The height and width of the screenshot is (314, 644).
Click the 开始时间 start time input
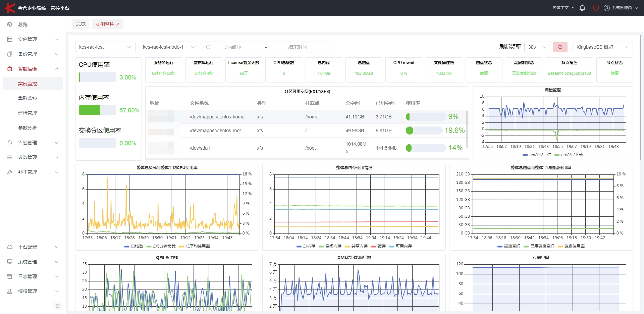[234, 47]
